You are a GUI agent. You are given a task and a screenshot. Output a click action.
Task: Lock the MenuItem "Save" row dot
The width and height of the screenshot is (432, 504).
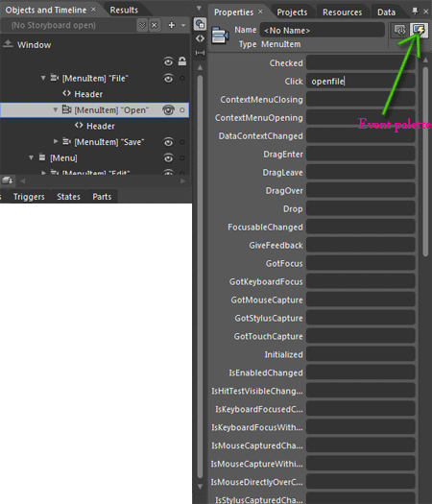[x=182, y=142]
